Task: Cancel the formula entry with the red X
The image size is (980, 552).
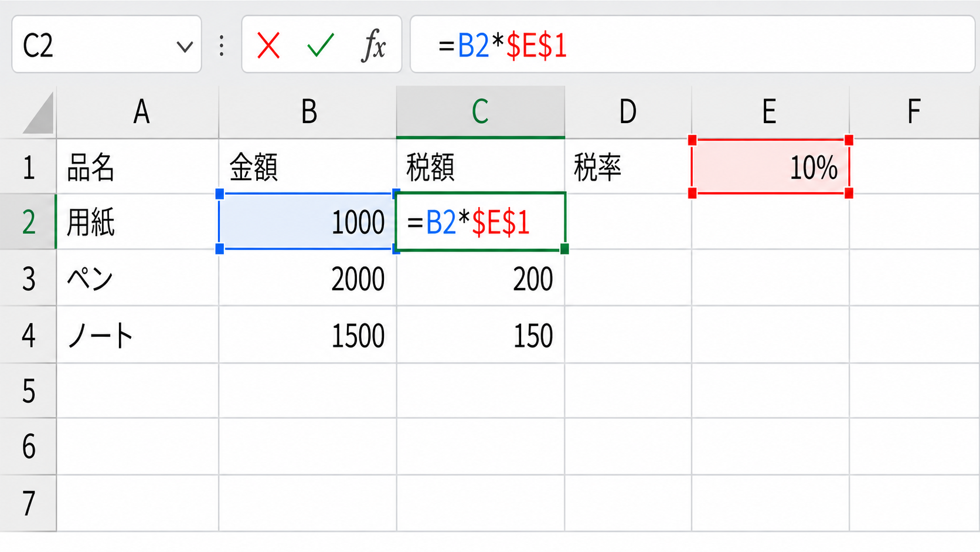Action: coord(268,45)
